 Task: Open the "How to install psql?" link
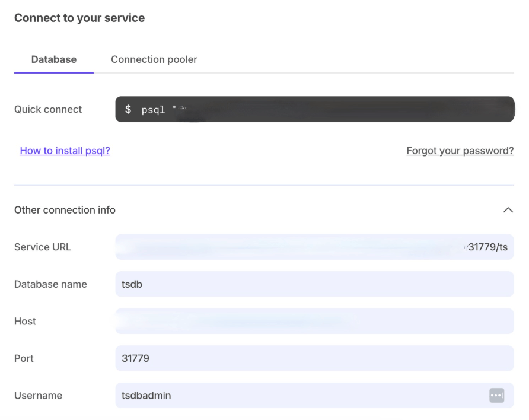pos(65,150)
